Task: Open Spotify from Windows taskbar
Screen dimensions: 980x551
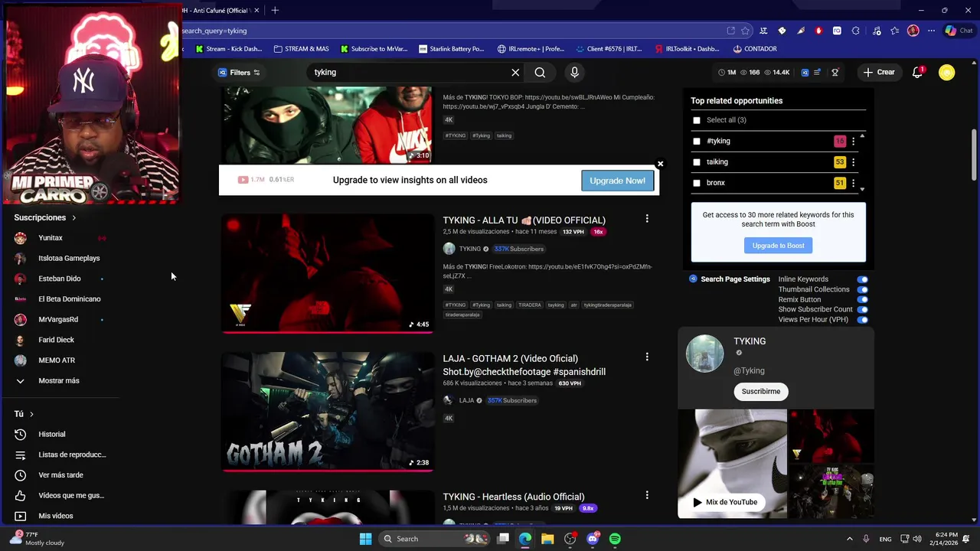Action: coord(615,539)
